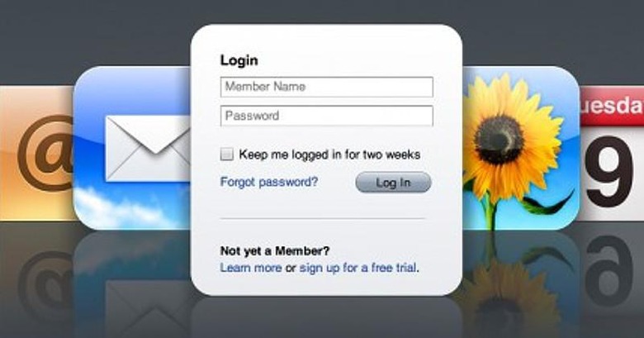Open the Mail envelope icon
Screen dimensions: 644x338
[132, 148]
